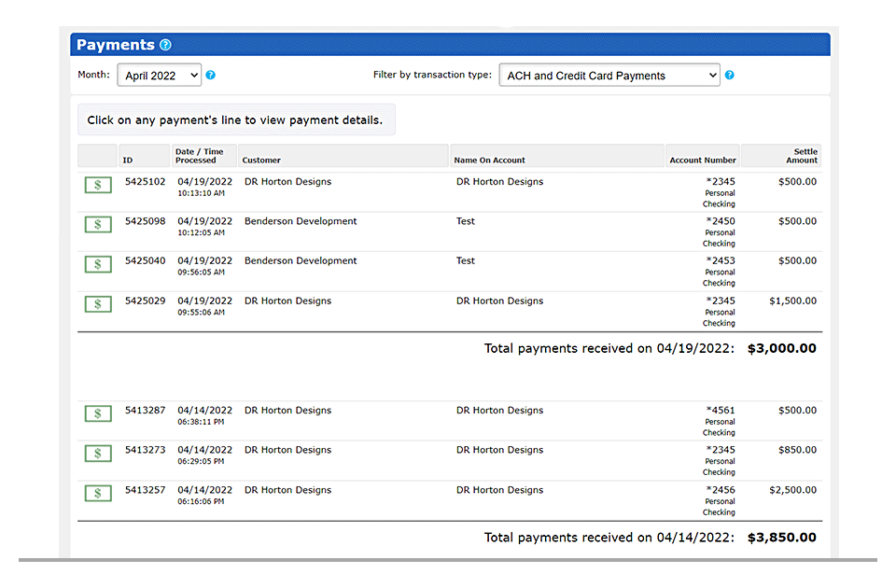Viewport: 896px width, 588px height.
Task: Select the dollar icon beside payment 5425040
Action: pyautogui.click(x=97, y=264)
